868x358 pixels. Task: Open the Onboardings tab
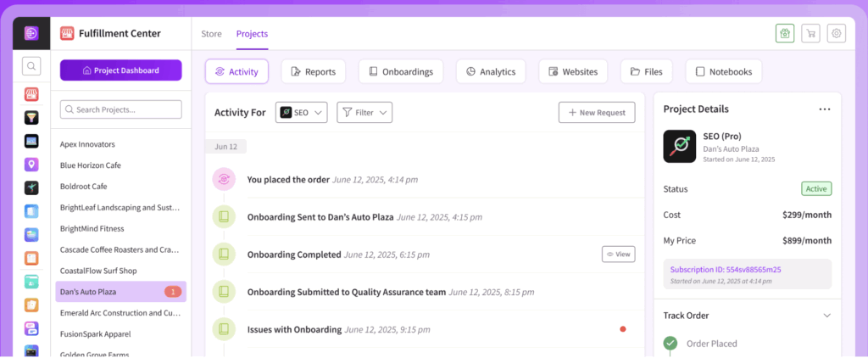pos(401,72)
